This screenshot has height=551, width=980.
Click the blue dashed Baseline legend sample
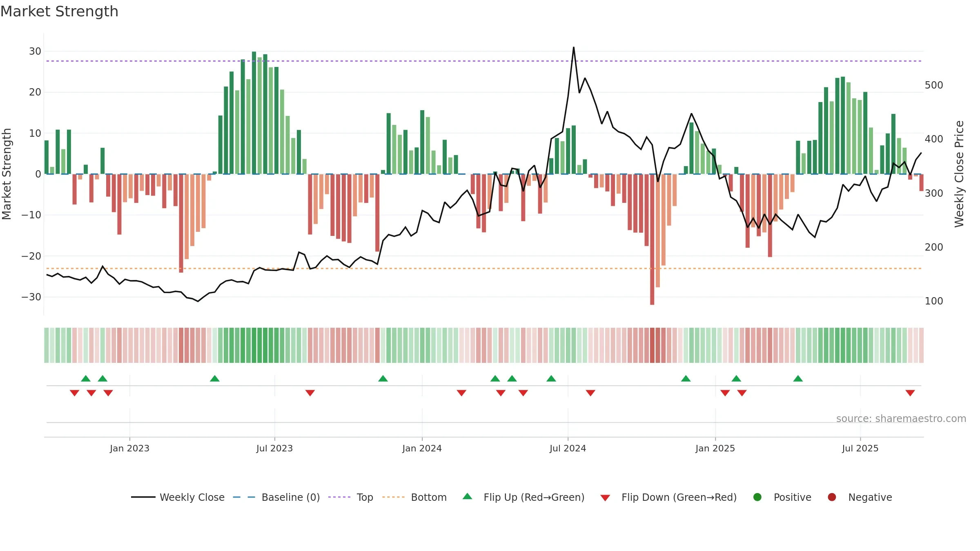coord(244,497)
